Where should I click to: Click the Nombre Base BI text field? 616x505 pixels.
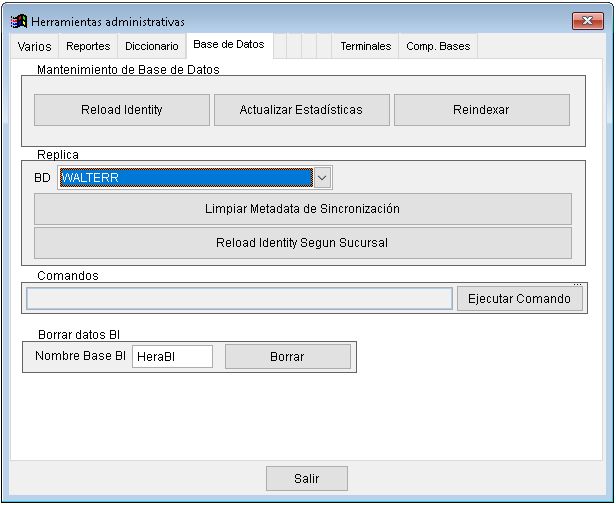coord(172,357)
